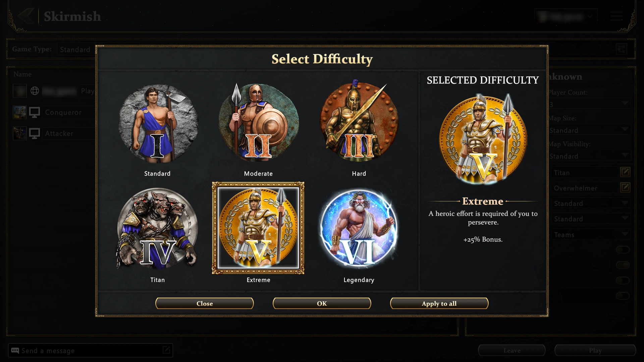Select the Titan Cerberus difficulty icon
The image size is (644, 362).
pos(158,229)
